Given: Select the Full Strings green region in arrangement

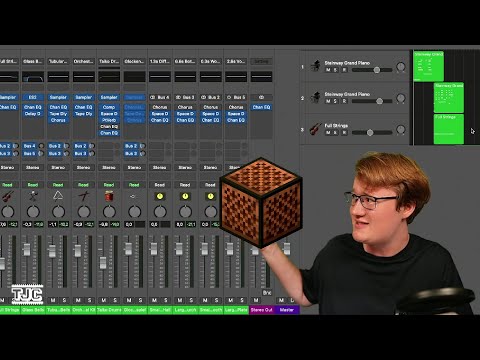Looking at the screenshot, I should (x=449, y=129).
